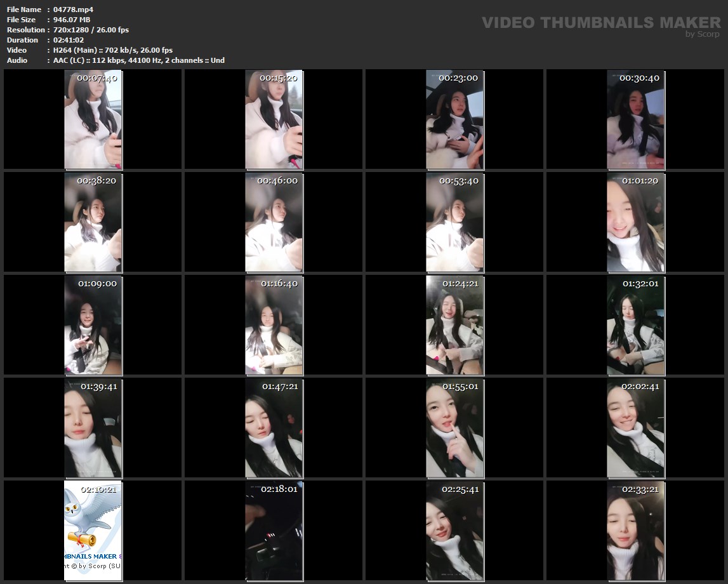Click the "by Scorp" credit text
728x584 pixels.
(x=702, y=34)
